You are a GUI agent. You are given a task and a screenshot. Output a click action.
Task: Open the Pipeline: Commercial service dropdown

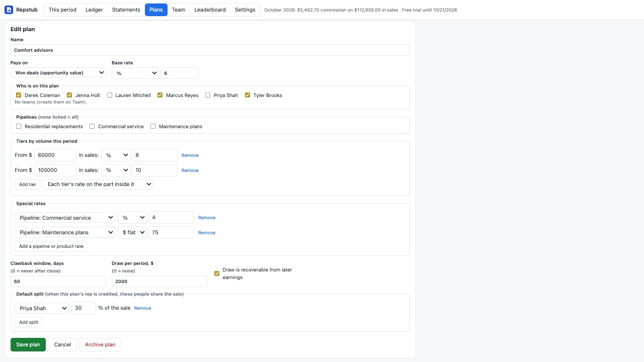(x=65, y=218)
